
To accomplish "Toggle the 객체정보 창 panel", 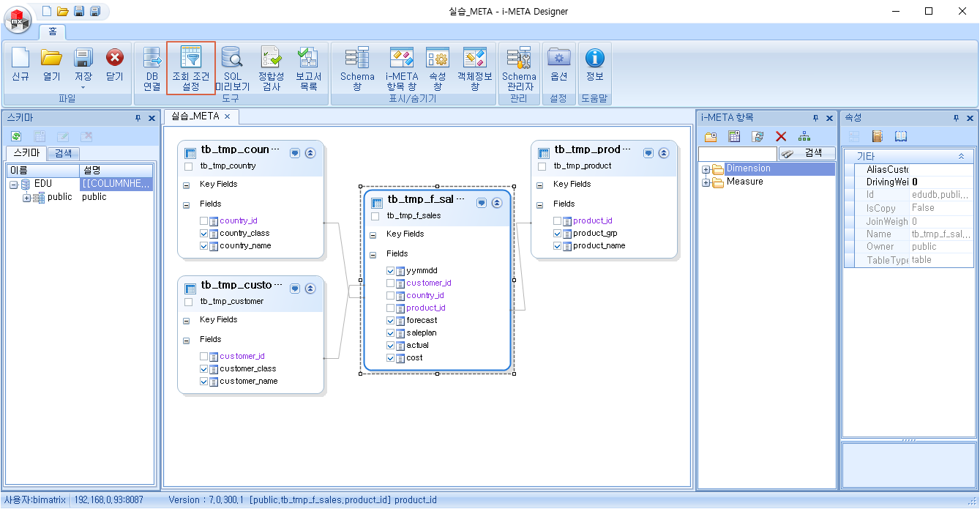I will pos(474,68).
